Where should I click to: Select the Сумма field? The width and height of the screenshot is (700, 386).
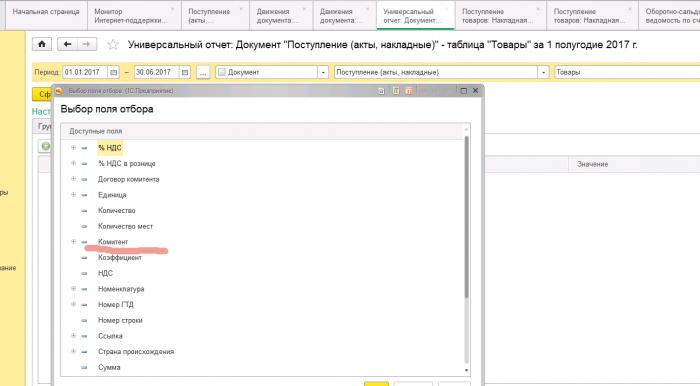tap(109, 367)
